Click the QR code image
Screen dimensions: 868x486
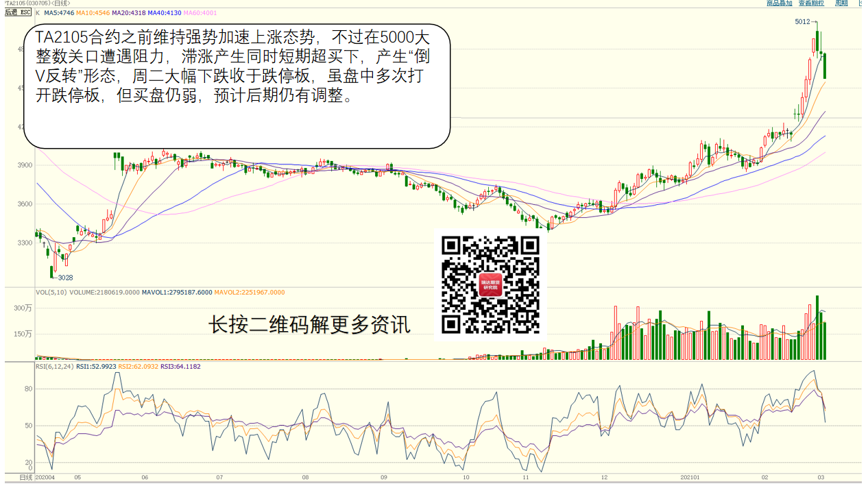(490, 284)
